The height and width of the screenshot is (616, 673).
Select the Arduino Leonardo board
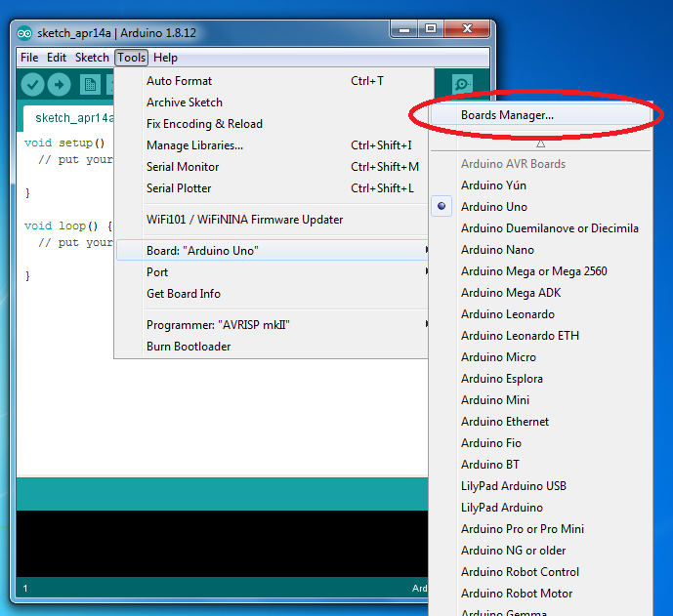click(540, 313)
